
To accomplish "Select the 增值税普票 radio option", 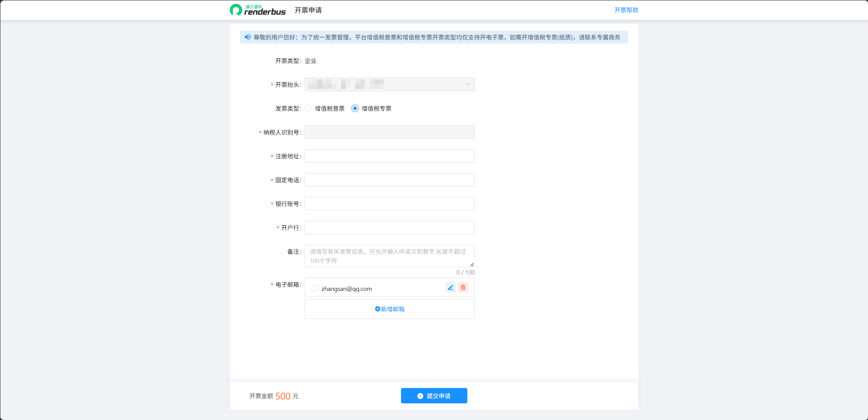I will pyautogui.click(x=308, y=108).
